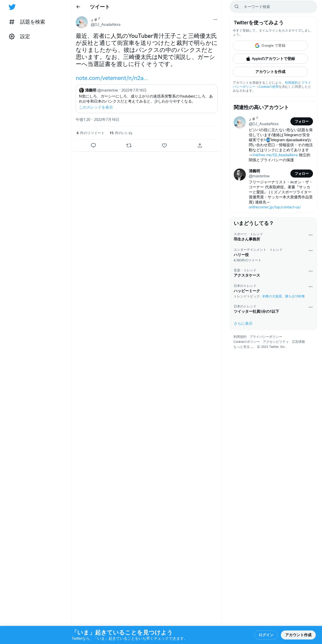Follow the 清義明 @masterlow account
This screenshot has height=644, width=322.
pos(301,174)
